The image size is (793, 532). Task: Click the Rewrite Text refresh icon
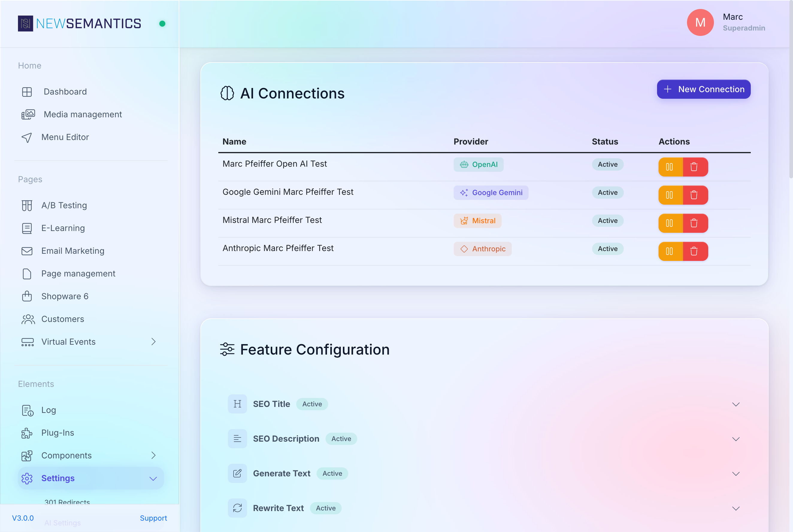coord(237,508)
